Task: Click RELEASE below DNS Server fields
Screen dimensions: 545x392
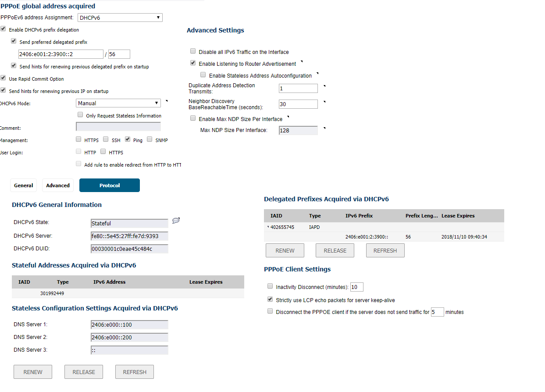Action: (x=84, y=372)
